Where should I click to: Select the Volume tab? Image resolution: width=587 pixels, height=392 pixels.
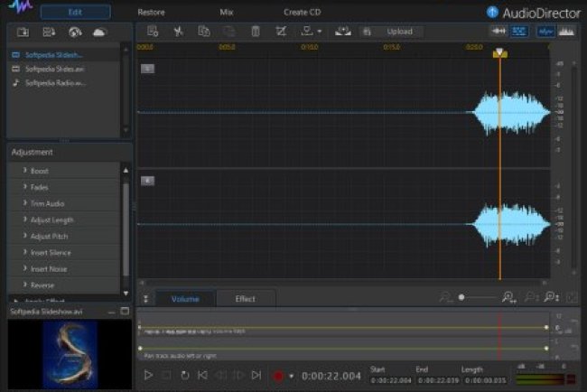tap(185, 299)
